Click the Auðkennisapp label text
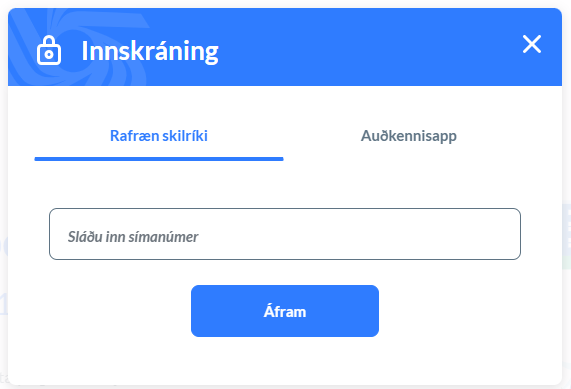This screenshot has height=389, width=571. [409, 136]
